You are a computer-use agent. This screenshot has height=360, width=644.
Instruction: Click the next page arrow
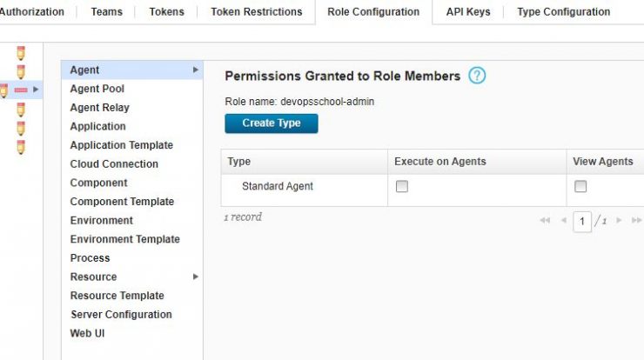[619, 220]
